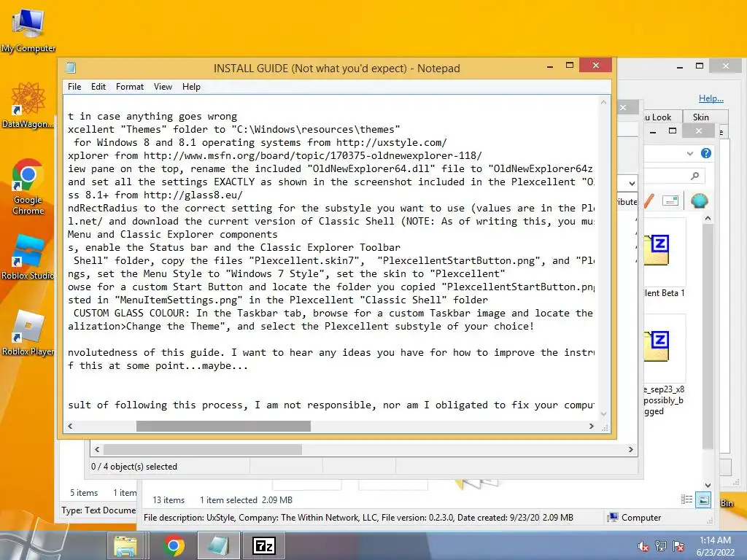This screenshot has height=560, width=747.
Task: Click the email toolbar icon in Explorer
Action: tap(670, 201)
